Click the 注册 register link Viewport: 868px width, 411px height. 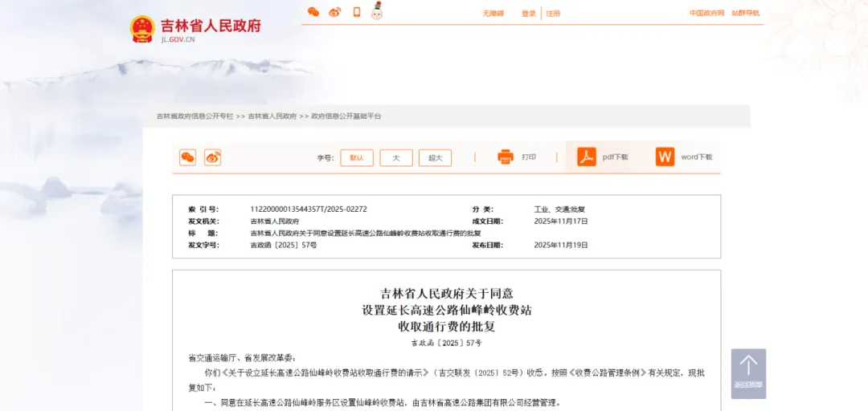(553, 14)
